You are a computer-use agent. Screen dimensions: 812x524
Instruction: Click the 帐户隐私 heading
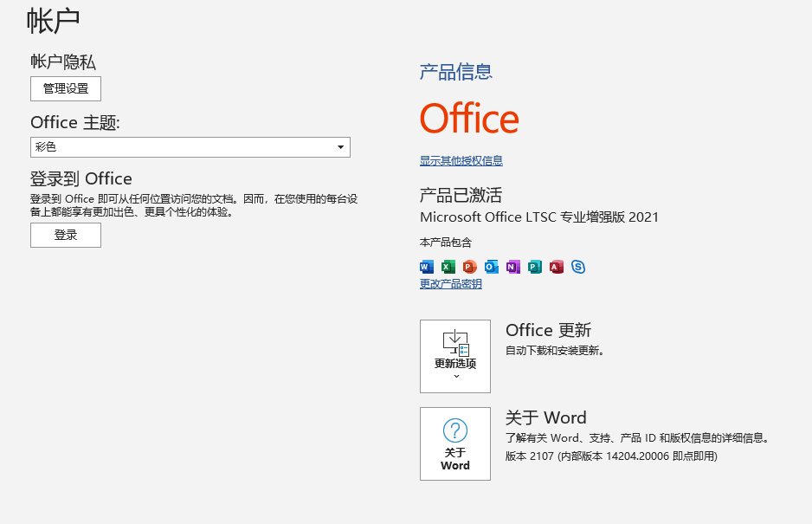[63, 61]
